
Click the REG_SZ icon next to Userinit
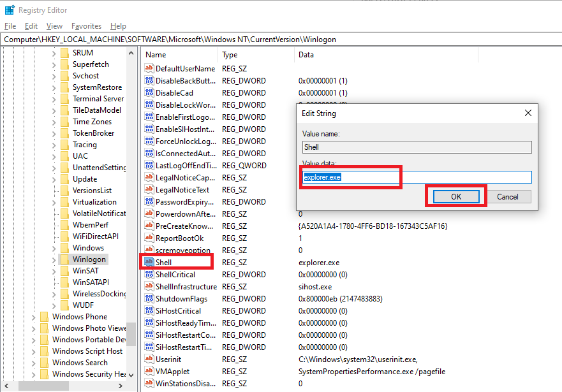pos(150,359)
